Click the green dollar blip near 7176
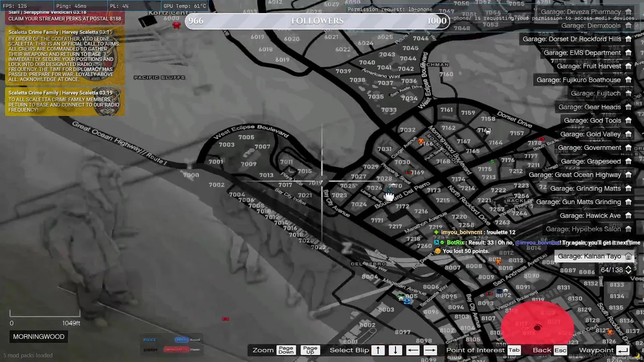The width and height of the screenshot is (644, 362). 493,161
